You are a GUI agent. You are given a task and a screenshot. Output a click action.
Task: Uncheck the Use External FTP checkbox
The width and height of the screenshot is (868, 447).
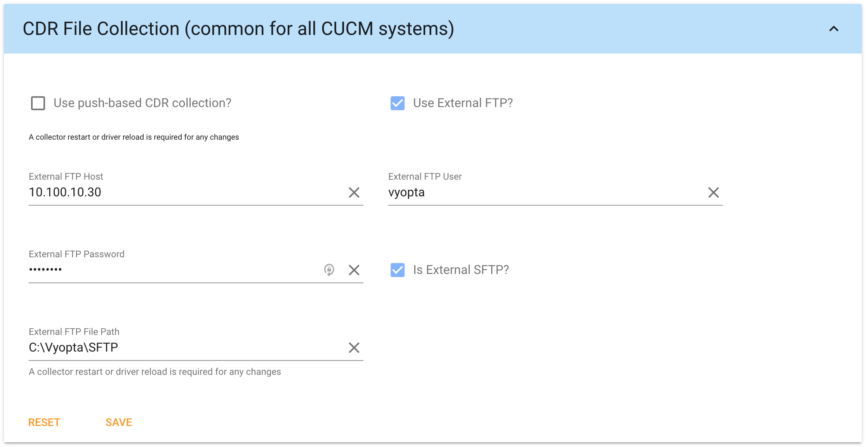click(x=398, y=103)
